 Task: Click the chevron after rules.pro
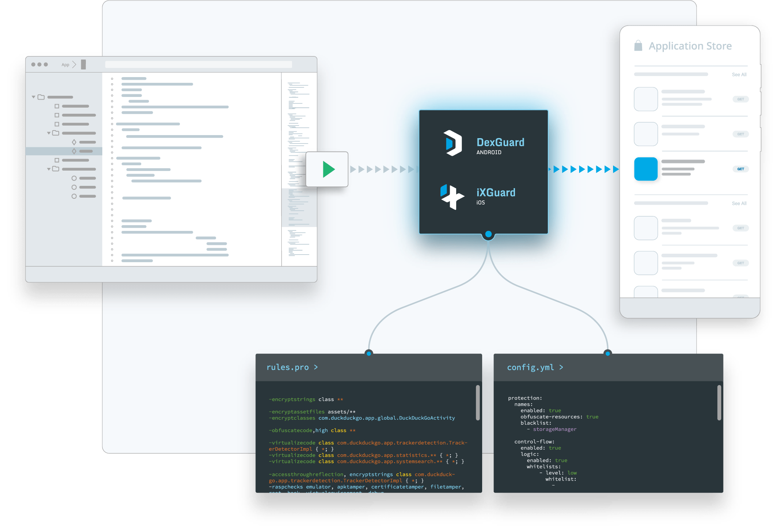(316, 367)
